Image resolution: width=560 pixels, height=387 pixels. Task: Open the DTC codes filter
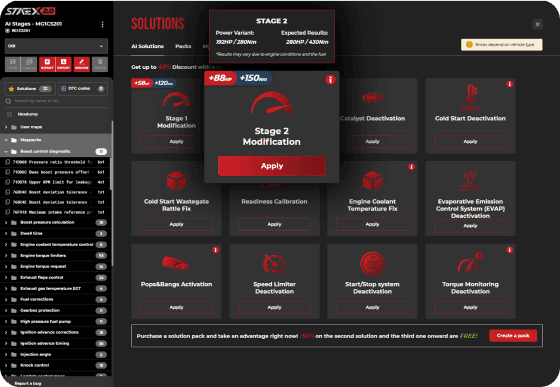pyautogui.click(x=82, y=89)
